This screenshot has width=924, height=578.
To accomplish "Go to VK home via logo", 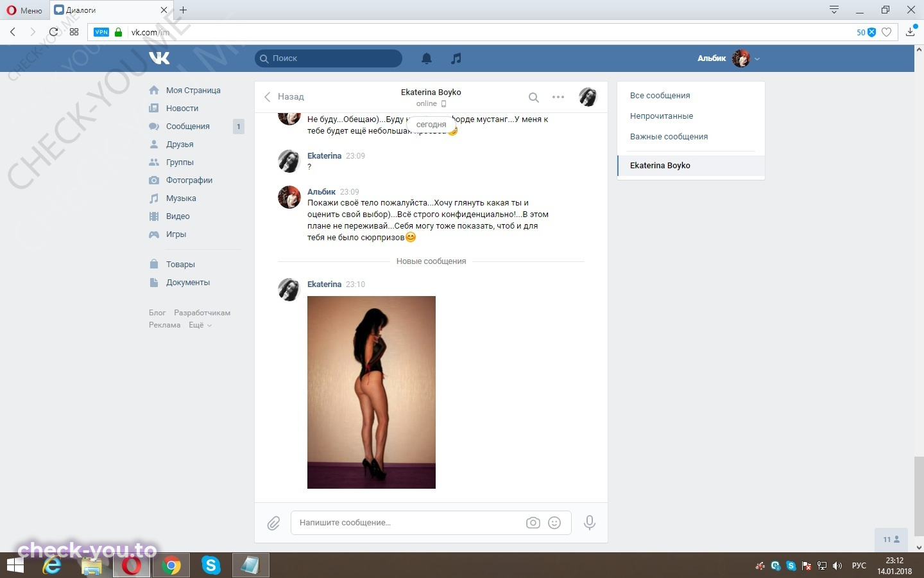I will [159, 58].
